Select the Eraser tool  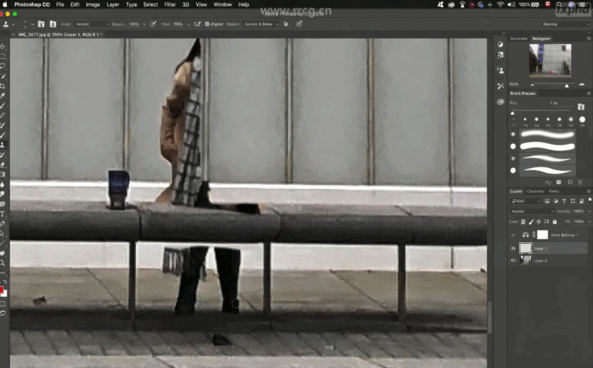pos(3,165)
